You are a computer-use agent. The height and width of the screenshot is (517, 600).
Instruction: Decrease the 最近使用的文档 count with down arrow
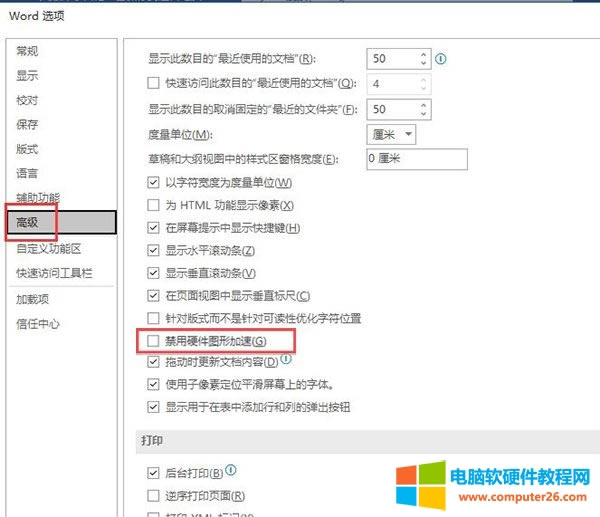pyautogui.click(x=423, y=63)
